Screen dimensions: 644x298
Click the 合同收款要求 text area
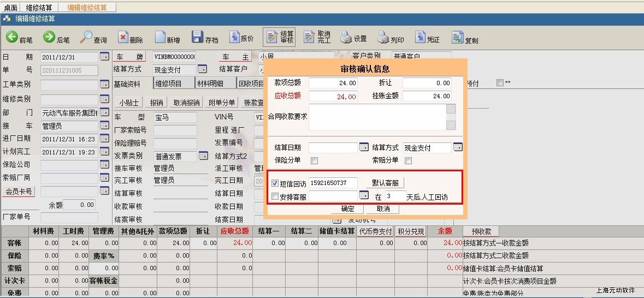(377, 117)
